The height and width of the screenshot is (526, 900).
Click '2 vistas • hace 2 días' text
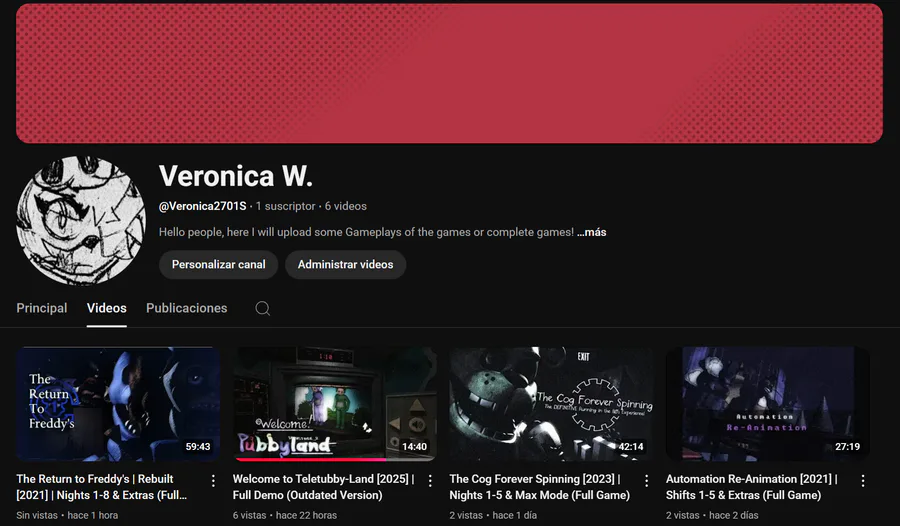pos(712,516)
